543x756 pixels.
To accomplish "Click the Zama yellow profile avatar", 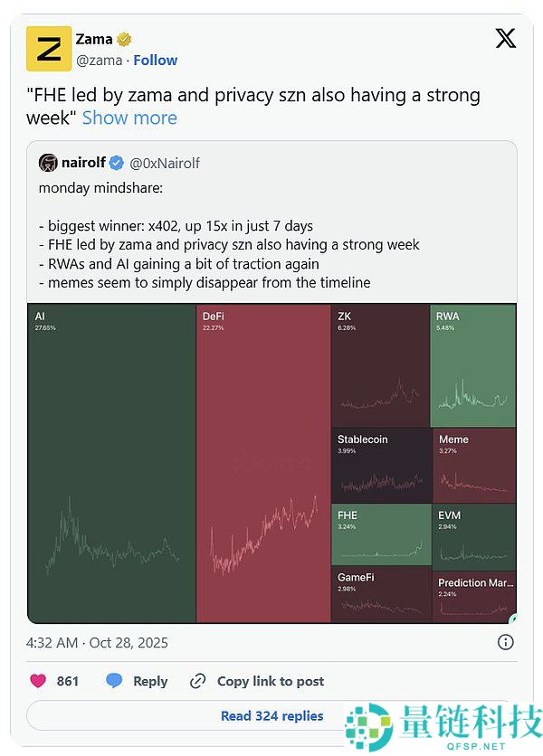I will coord(49,49).
